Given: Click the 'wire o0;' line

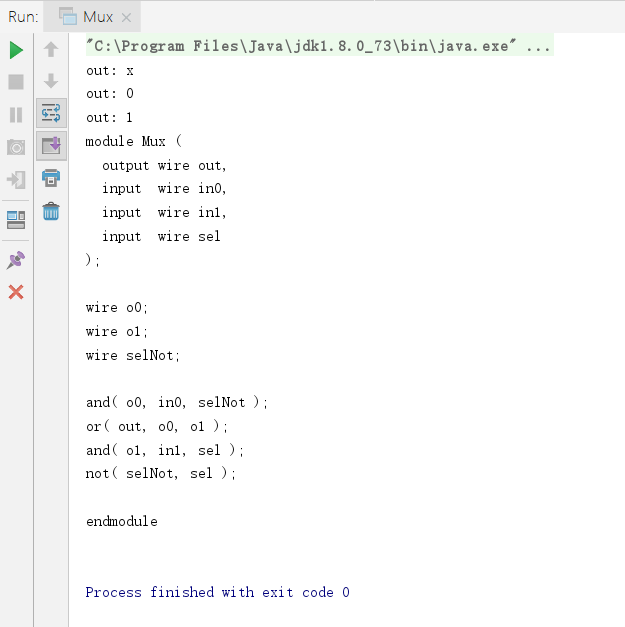Looking at the screenshot, I should 117,308.
